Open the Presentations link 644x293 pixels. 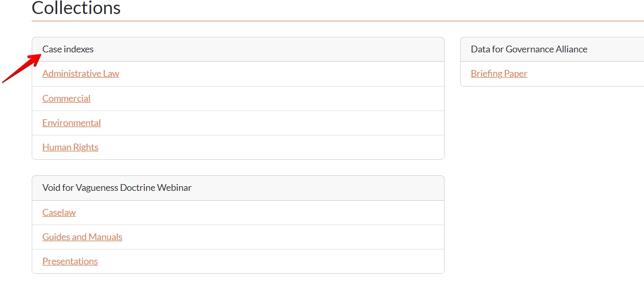coord(70,261)
